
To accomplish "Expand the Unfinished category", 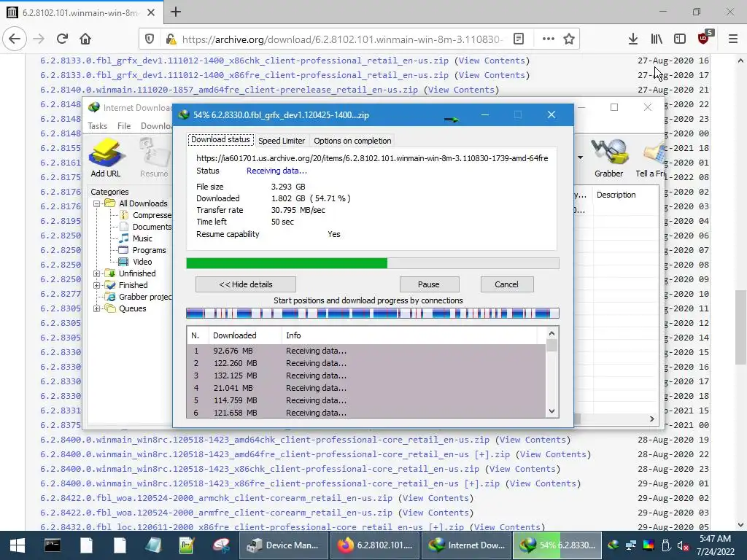I will 97,274.
